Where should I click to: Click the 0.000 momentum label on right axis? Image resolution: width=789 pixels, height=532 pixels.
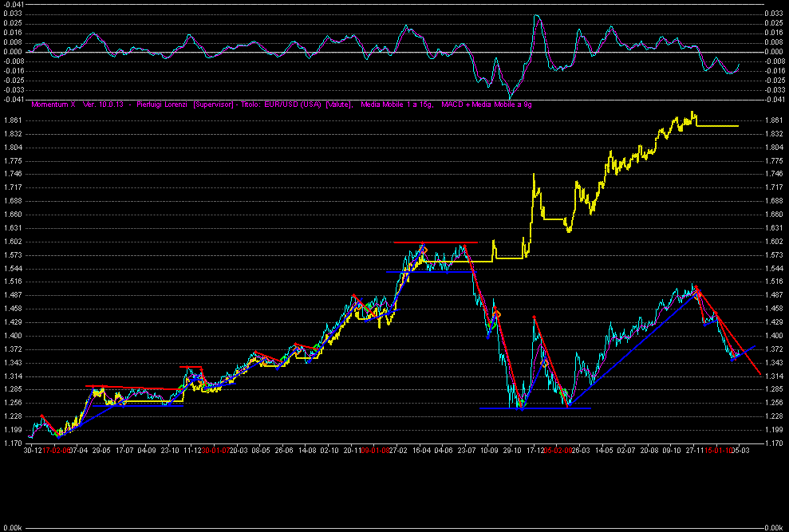coord(774,53)
